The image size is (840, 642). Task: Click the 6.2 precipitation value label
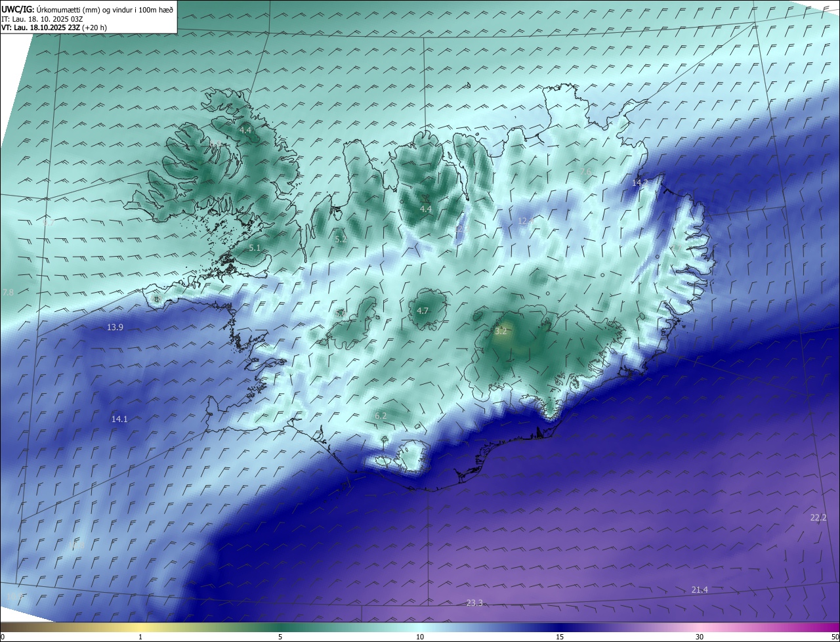coord(381,416)
